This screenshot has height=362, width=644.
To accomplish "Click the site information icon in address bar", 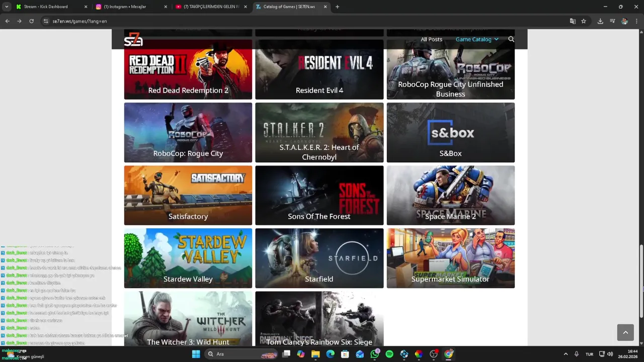I will (x=46, y=21).
